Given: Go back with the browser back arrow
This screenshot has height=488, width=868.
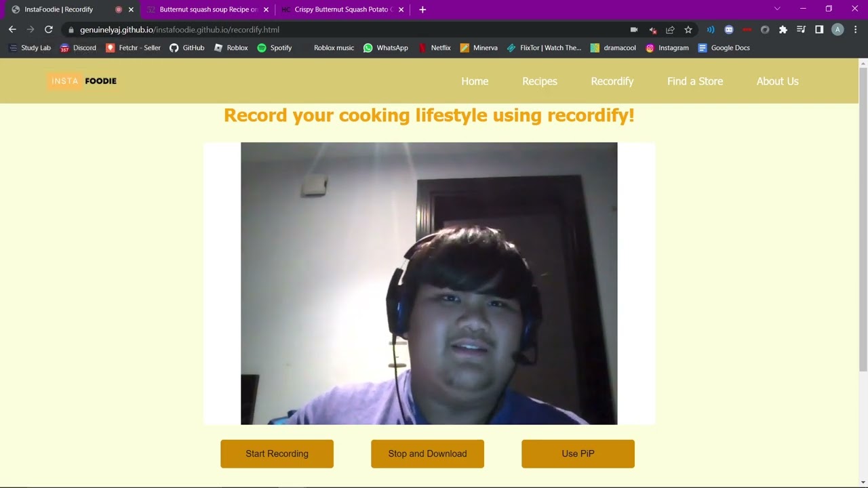Looking at the screenshot, I should pyautogui.click(x=12, y=30).
